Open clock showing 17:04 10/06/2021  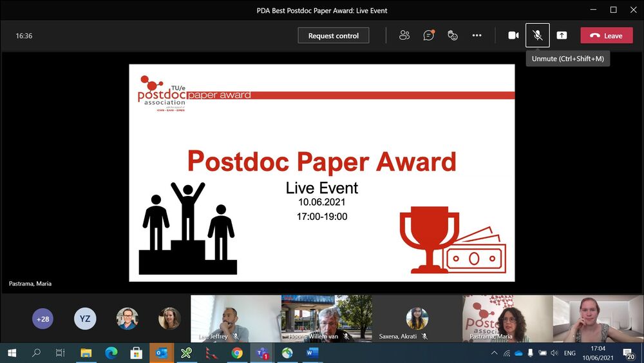pyautogui.click(x=598, y=353)
